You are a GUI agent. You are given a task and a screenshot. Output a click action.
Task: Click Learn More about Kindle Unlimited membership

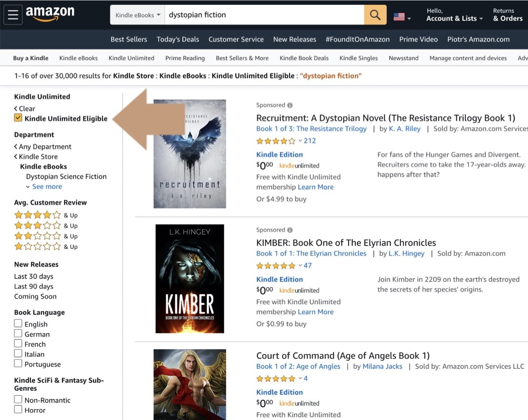pos(316,187)
